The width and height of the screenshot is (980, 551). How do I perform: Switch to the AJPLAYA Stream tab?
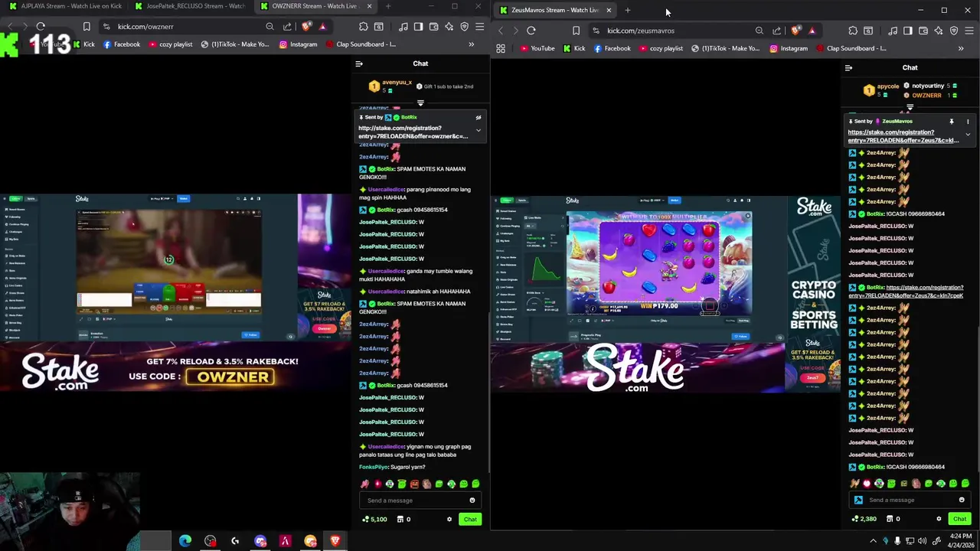(x=64, y=6)
